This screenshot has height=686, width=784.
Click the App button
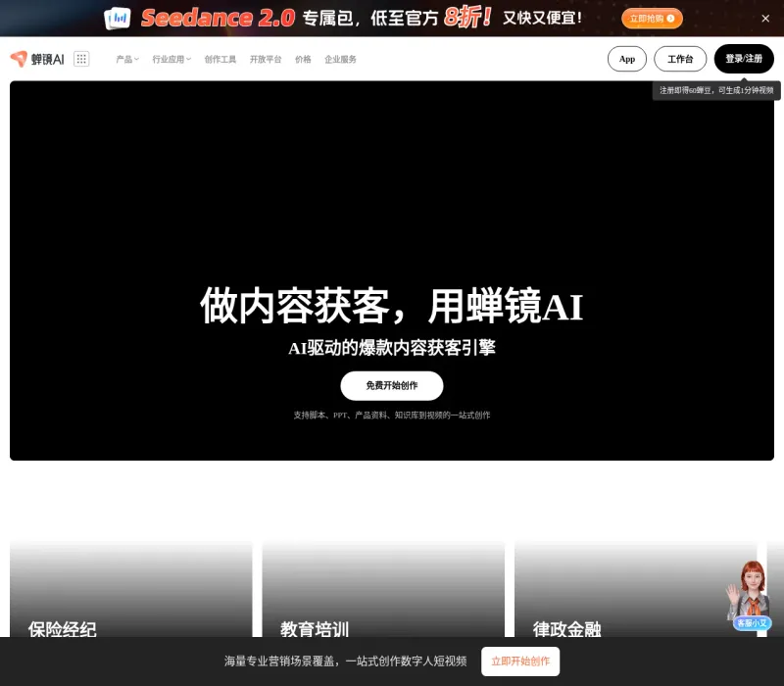pos(627,59)
